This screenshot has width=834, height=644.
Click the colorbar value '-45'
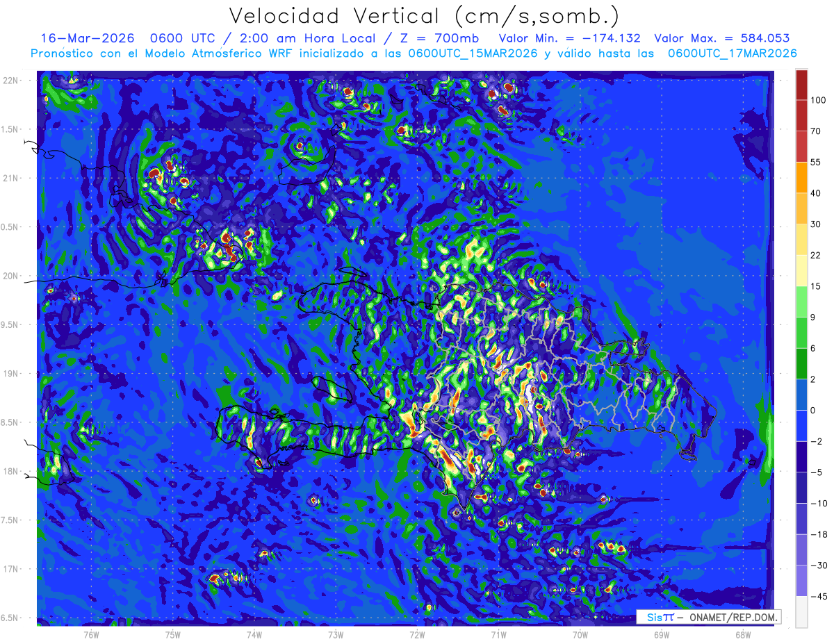818,596
